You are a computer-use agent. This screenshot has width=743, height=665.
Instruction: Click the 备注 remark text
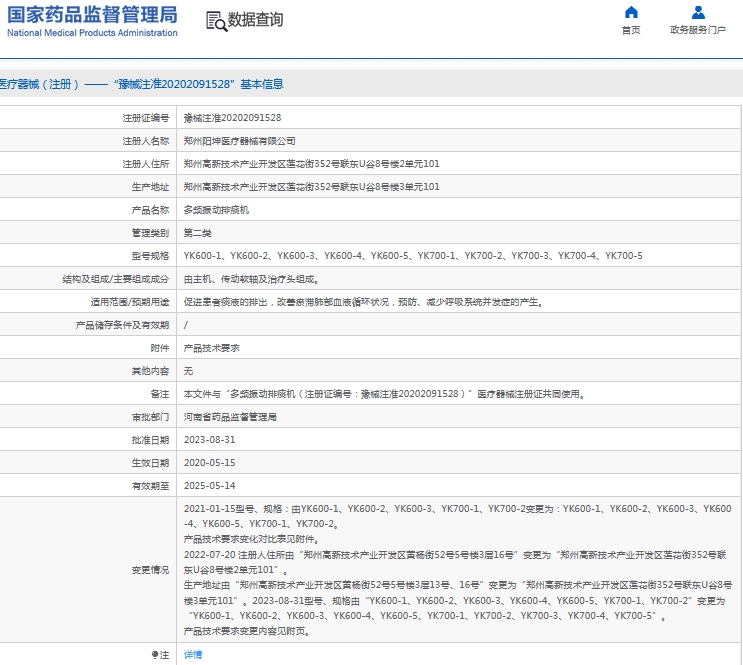pos(384,394)
